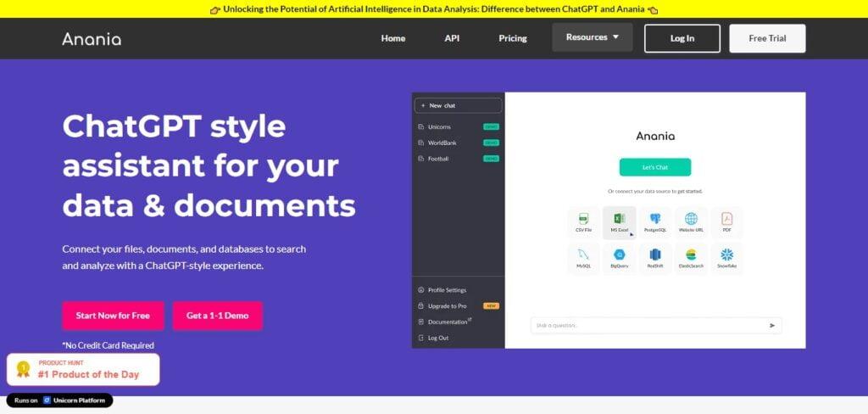Click the Product Hunt medal badge icon
Viewport: 868px width, 414px height.
click(23, 369)
